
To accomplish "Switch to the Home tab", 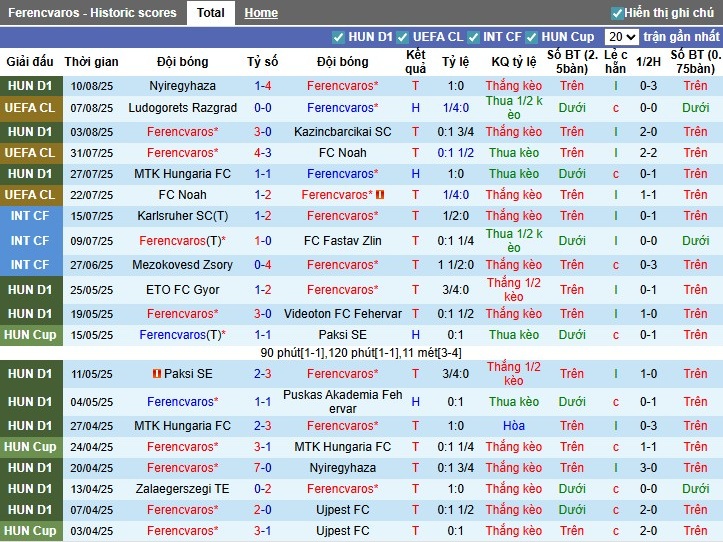I will 261,13.
